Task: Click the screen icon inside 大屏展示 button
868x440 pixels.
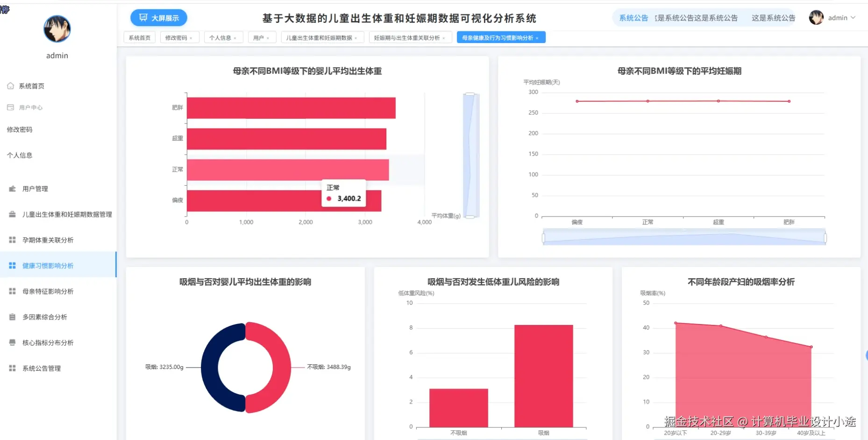Action: tap(142, 17)
